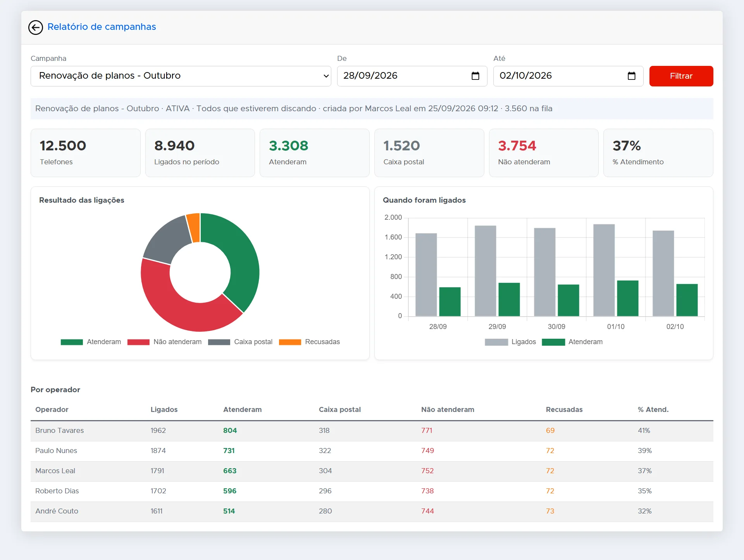This screenshot has width=744, height=560.
Task: Toggle Atenderam legend in donut chart
Action: click(91, 342)
